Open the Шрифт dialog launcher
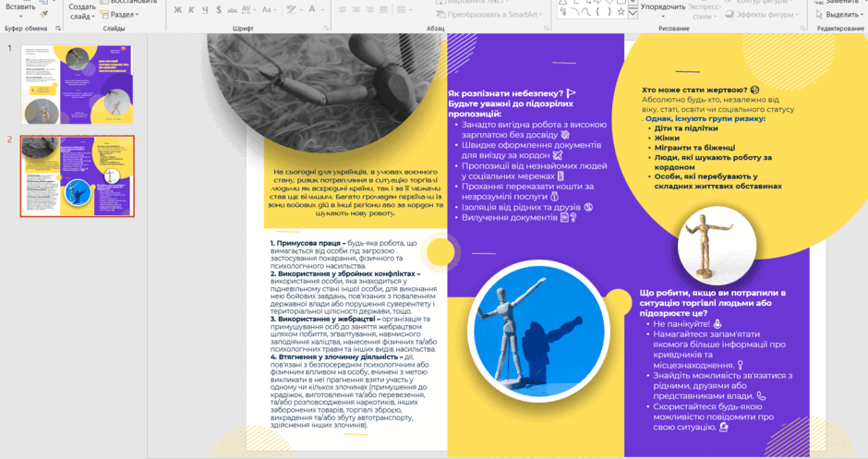The width and height of the screenshot is (868, 459). coord(326,28)
